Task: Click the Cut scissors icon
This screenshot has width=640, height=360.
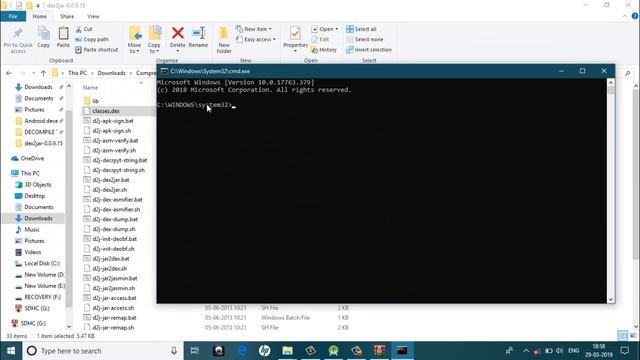Action: coord(79,29)
